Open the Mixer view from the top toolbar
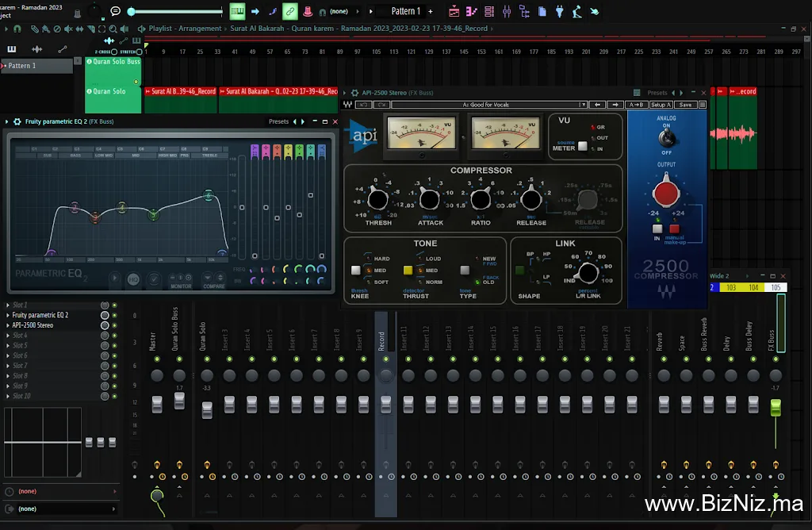Image resolution: width=812 pixels, height=530 pixels. [507, 11]
